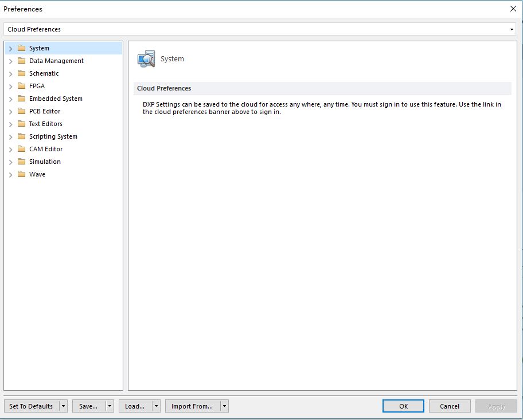Click the Load... button

pyautogui.click(x=135, y=406)
